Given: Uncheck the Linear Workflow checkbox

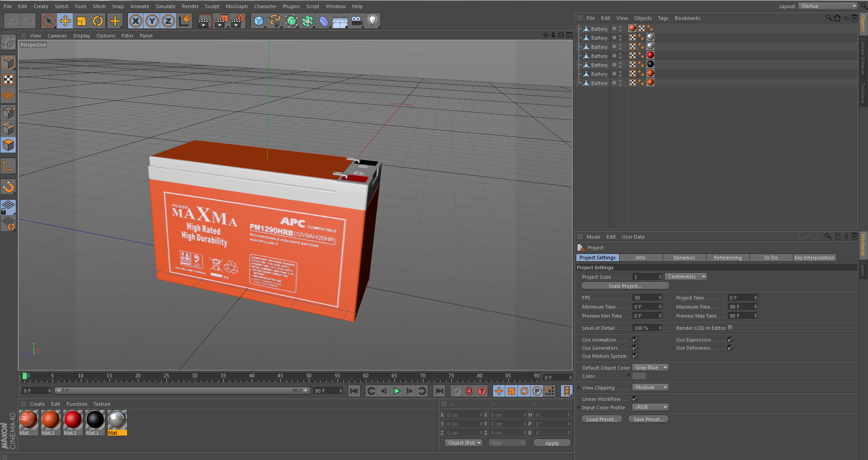Looking at the screenshot, I should pos(635,399).
